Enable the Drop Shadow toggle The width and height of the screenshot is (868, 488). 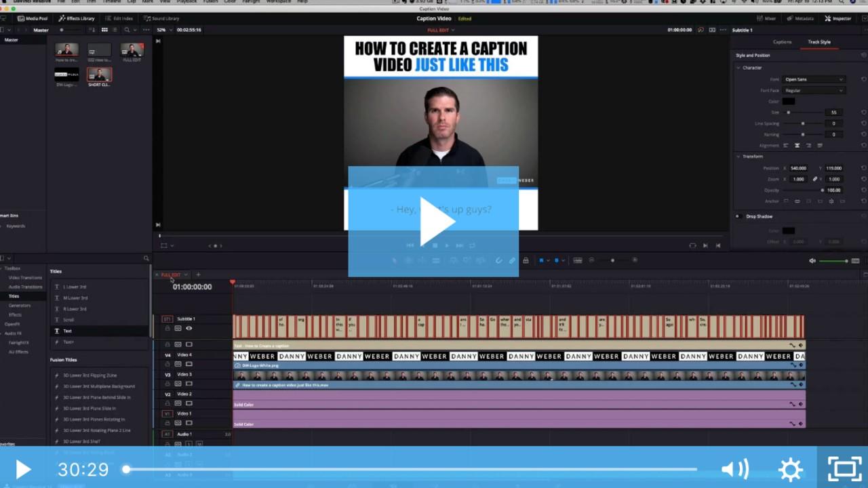738,216
